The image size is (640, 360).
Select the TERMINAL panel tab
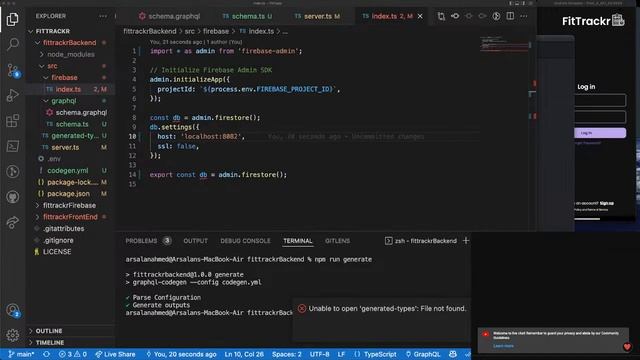pyautogui.click(x=298, y=241)
